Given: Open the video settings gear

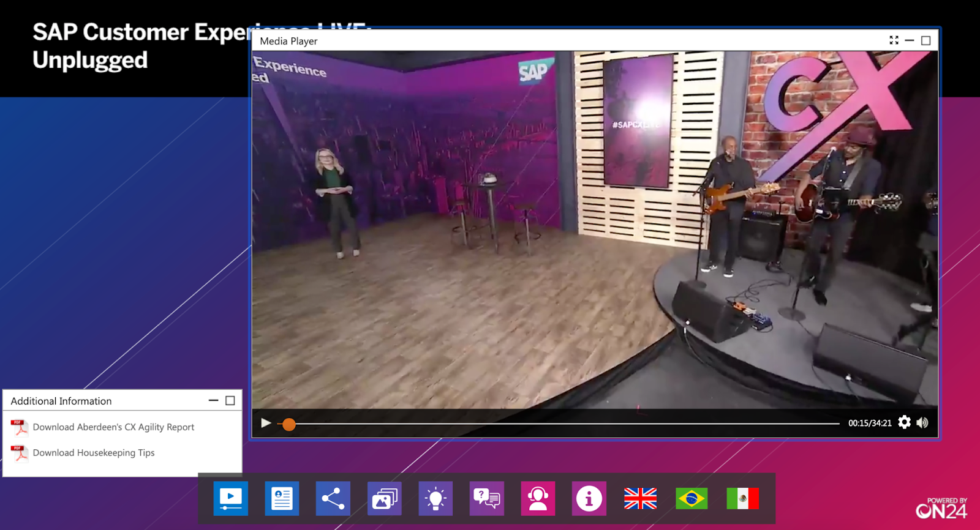Looking at the screenshot, I should 905,422.
